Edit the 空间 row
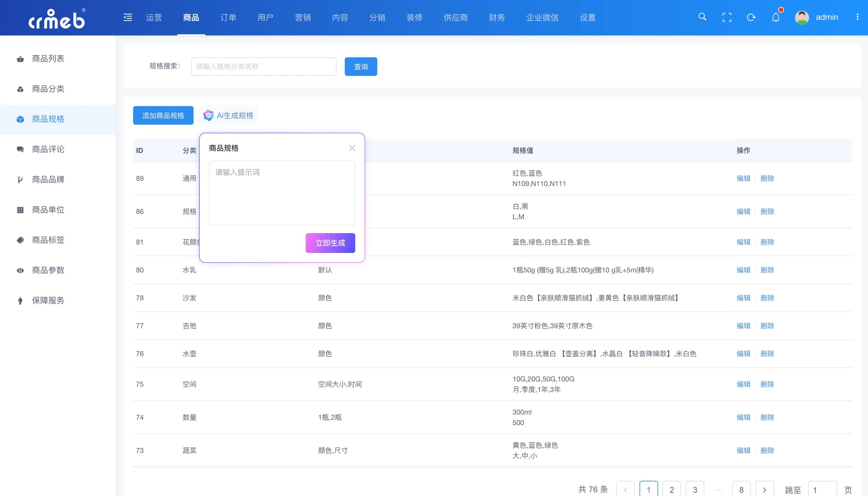This screenshot has width=868, height=496. (x=743, y=384)
